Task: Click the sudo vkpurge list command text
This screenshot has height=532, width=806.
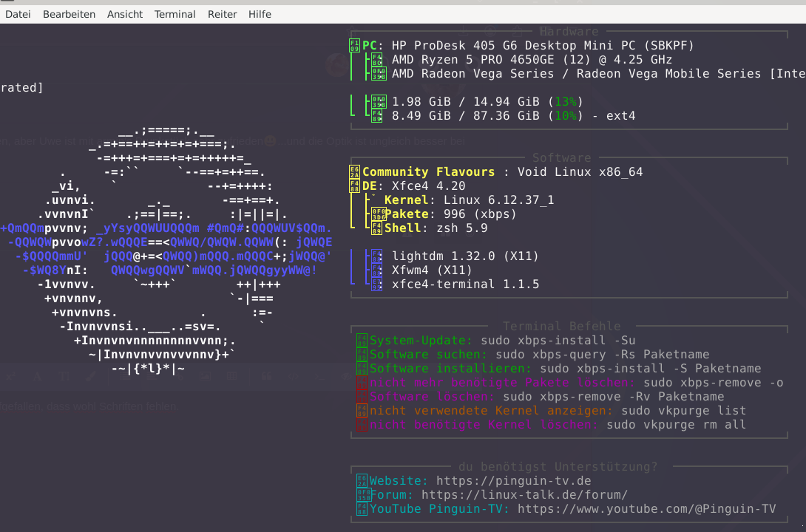Action: 683,411
